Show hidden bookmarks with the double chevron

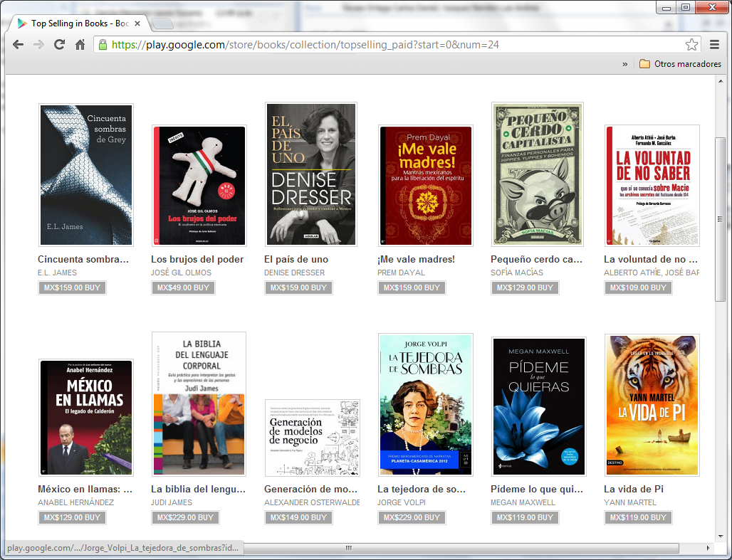pyautogui.click(x=624, y=65)
